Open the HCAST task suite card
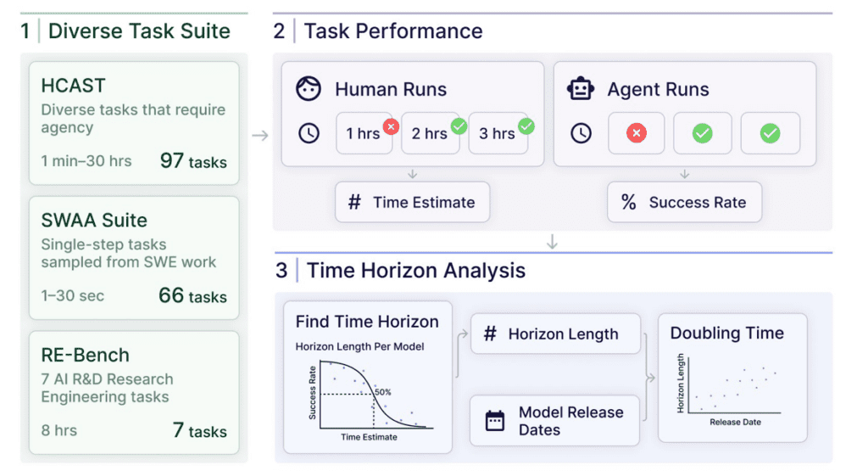The image size is (868, 476). pyautogui.click(x=134, y=123)
